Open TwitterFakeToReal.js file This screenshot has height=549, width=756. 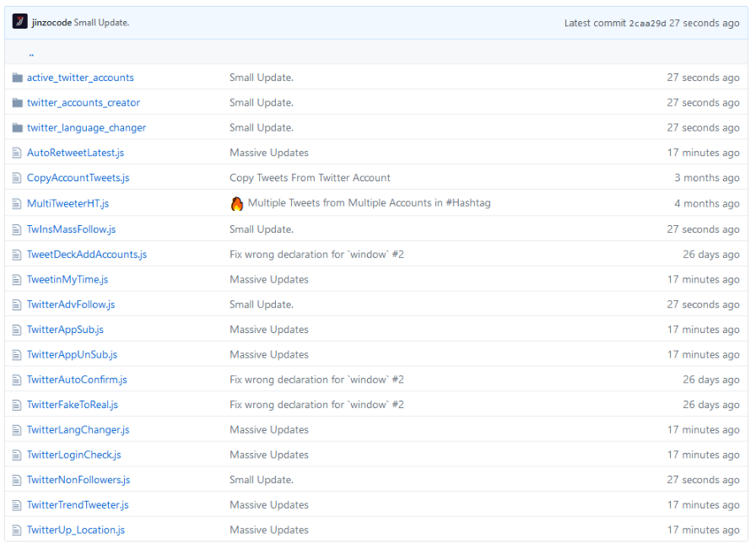click(x=73, y=405)
